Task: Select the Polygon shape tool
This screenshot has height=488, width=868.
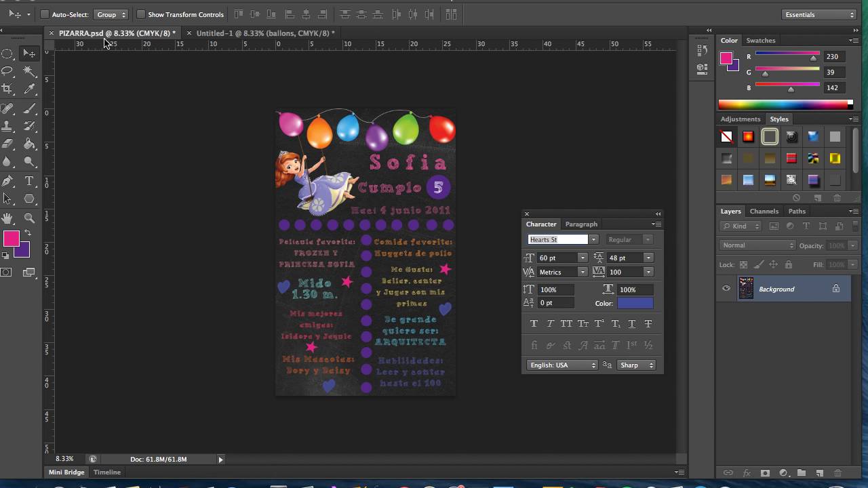Action: [29, 199]
